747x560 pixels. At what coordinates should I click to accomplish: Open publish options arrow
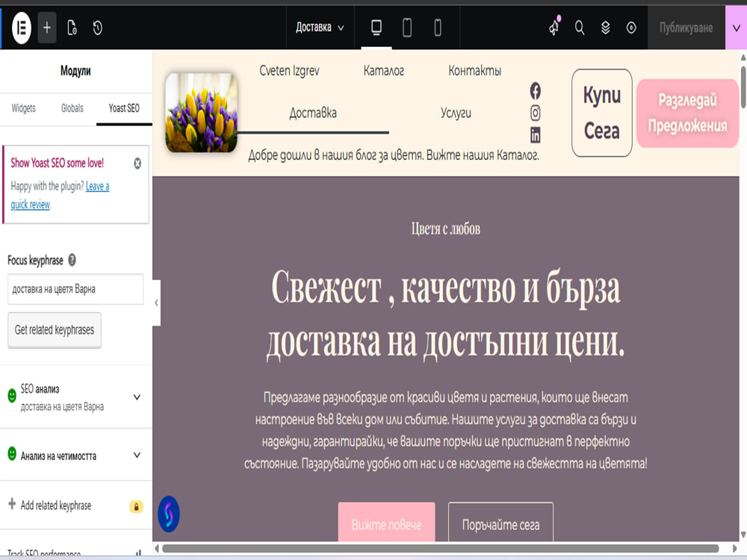point(736,28)
